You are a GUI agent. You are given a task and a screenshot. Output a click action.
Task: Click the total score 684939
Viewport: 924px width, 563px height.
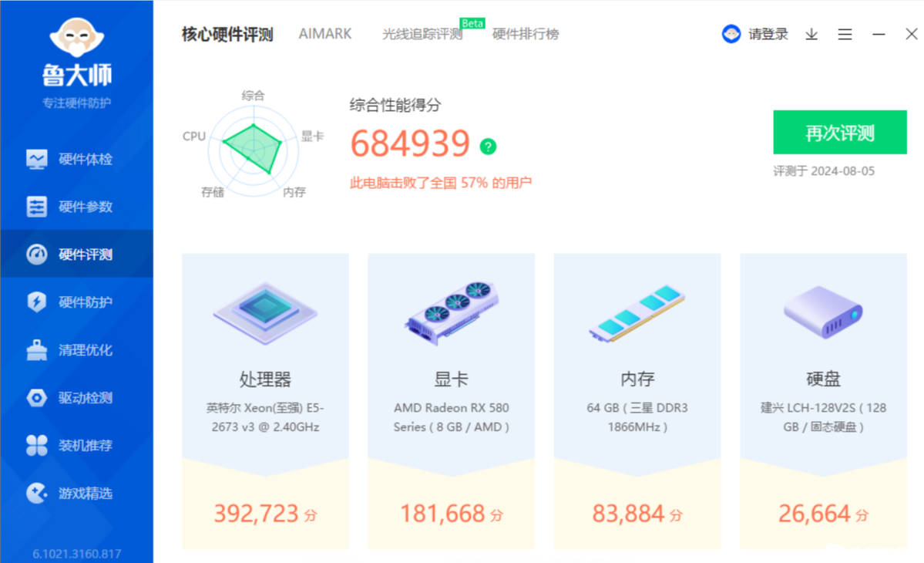pos(410,144)
